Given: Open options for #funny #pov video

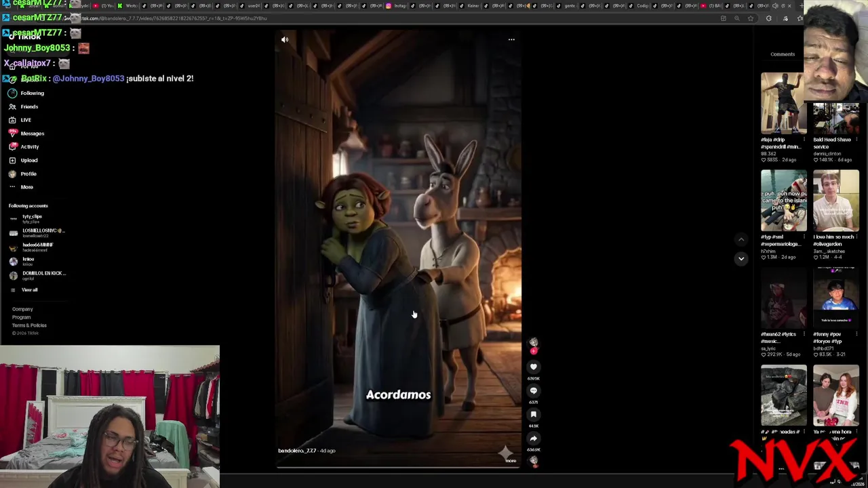Looking at the screenshot, I should pyautogui.click(x=856, y=334).
